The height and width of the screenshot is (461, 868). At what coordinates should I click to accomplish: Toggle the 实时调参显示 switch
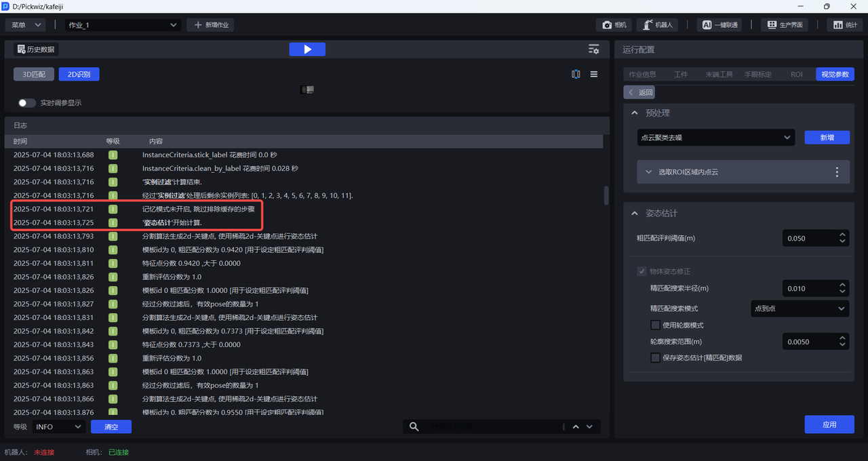click(x=27, y=103)
